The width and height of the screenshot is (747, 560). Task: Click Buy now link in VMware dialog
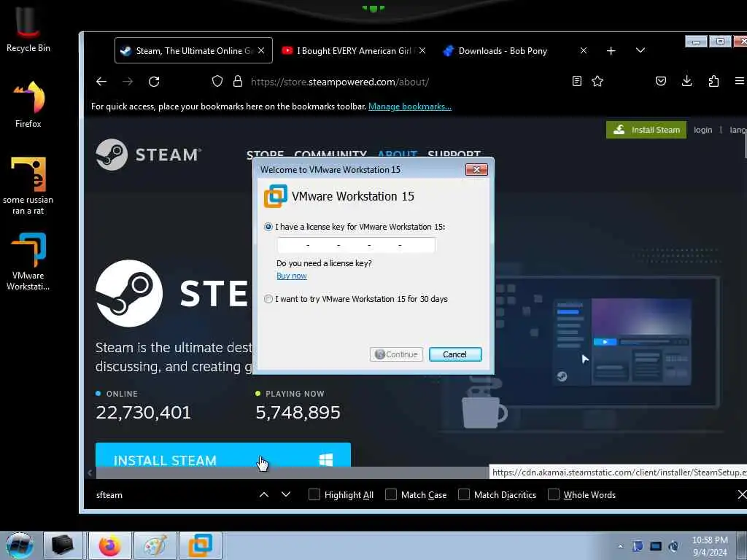click(x=292, y=276)
